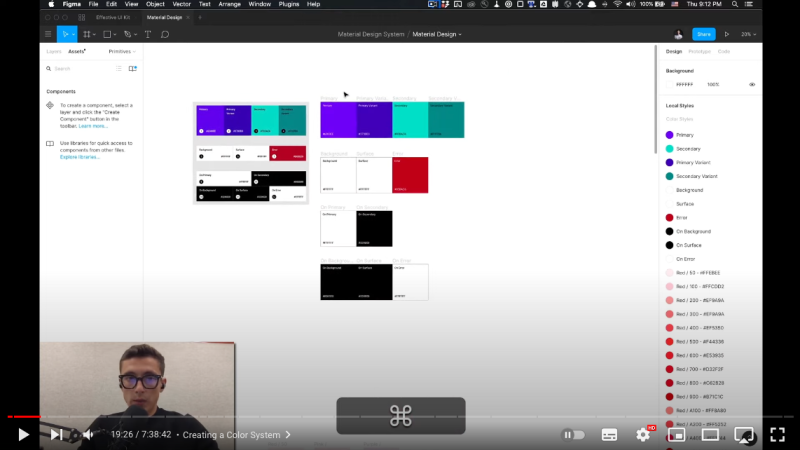
Task: Select the Move tool
Action: click(65, 34)
